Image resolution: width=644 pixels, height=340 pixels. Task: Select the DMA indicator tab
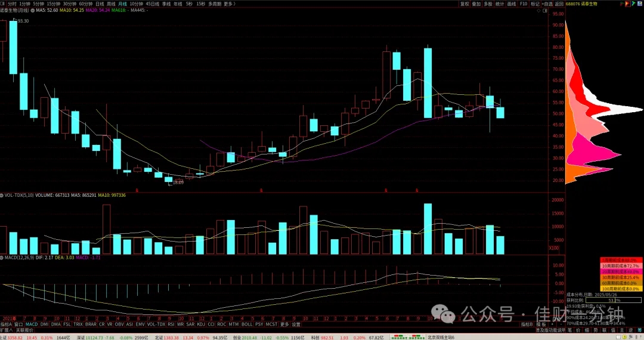[x=56, y=324]
